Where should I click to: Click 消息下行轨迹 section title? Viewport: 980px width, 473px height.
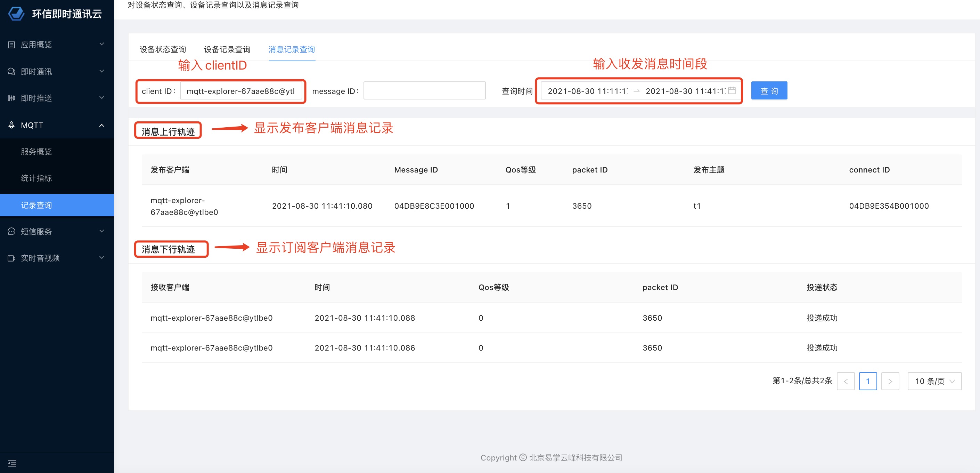pos(168,249)
